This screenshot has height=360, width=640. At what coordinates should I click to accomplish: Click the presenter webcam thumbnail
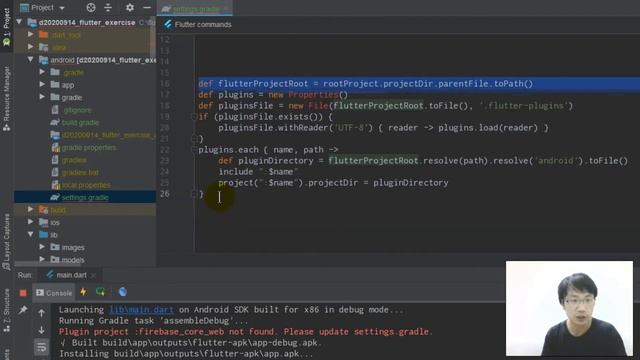point(569,309)
